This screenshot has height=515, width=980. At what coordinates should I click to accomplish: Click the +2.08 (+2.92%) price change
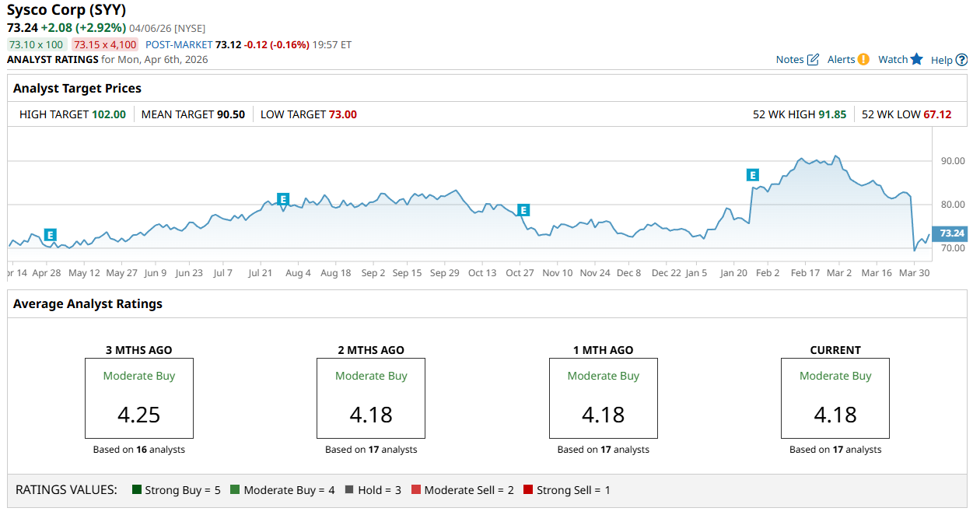[83, 27]
